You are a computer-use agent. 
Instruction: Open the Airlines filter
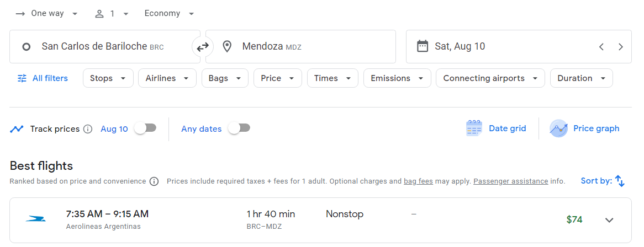tap(167, 78)
